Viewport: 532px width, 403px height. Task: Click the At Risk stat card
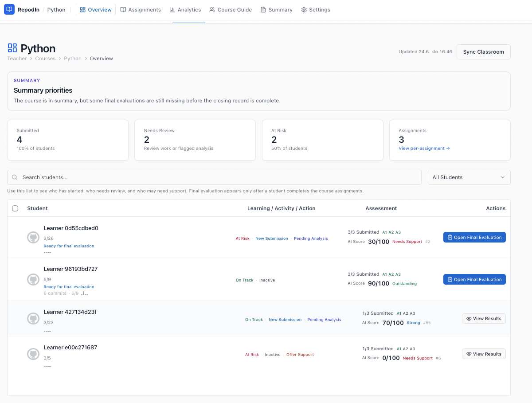coord(323,140)
